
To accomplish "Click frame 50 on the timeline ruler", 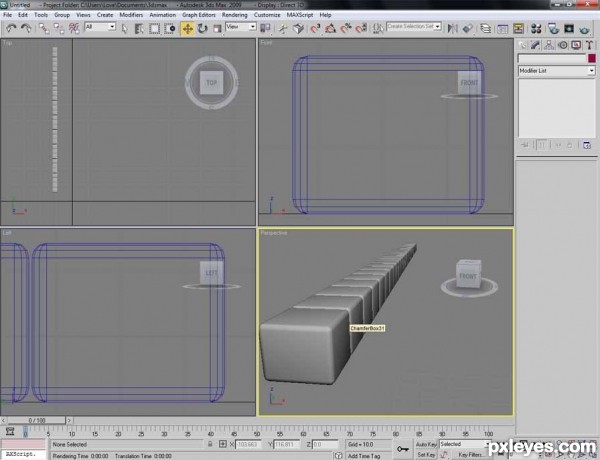I will click(257, 434).
